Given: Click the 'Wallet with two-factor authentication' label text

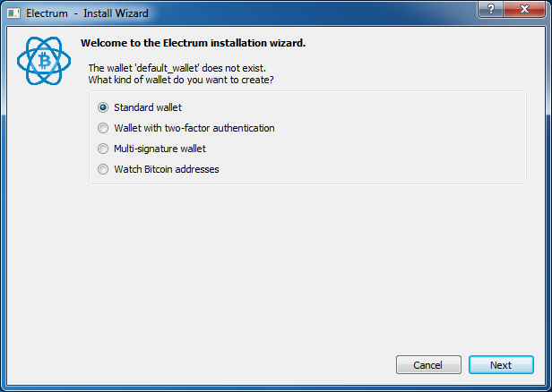Looking at the screenshot, I should pos(194,128).
